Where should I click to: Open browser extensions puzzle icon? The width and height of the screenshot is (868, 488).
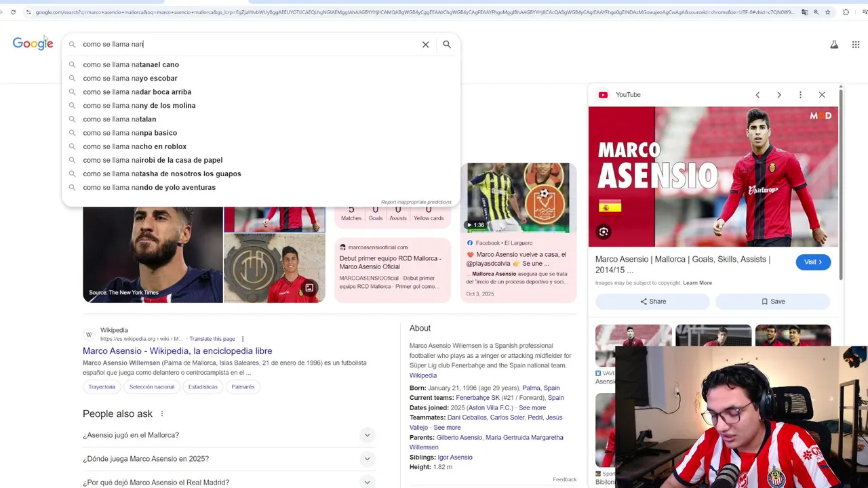[x=846, y=12]
